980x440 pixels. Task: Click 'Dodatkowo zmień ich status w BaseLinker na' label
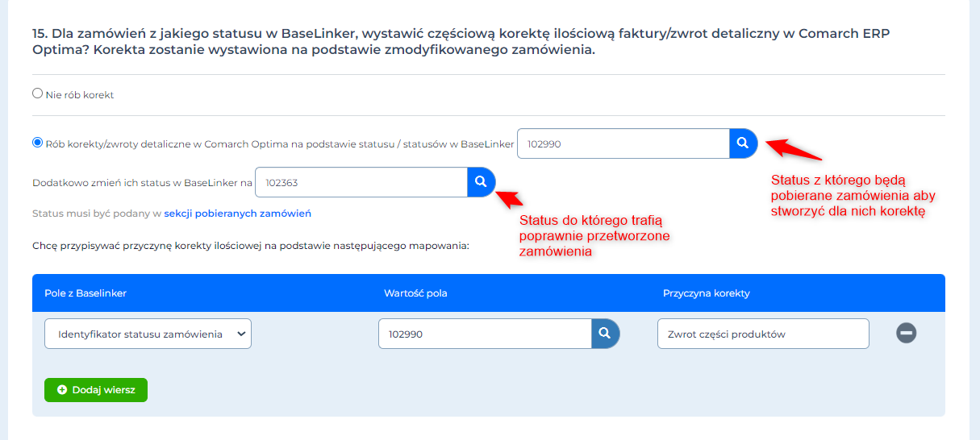click(x=142, y=183)
